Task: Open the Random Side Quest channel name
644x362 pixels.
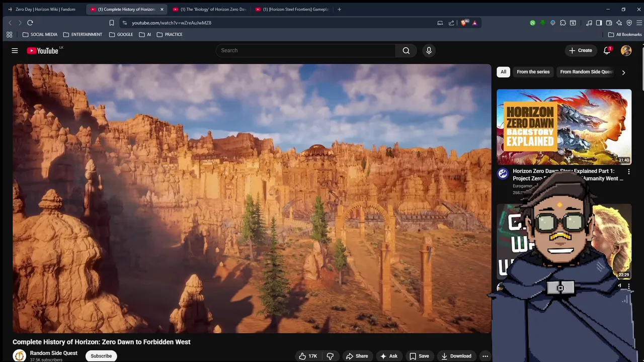Action: click(53, 353)
